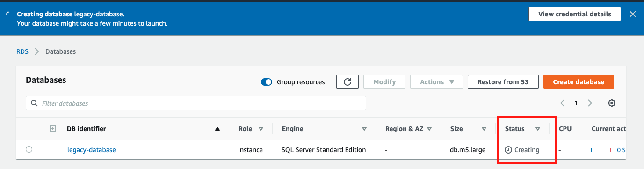Click the disabled Modify button

point(384,82)
